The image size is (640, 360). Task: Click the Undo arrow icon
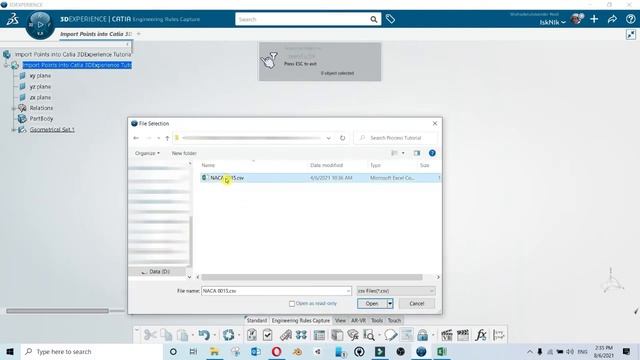204,335
